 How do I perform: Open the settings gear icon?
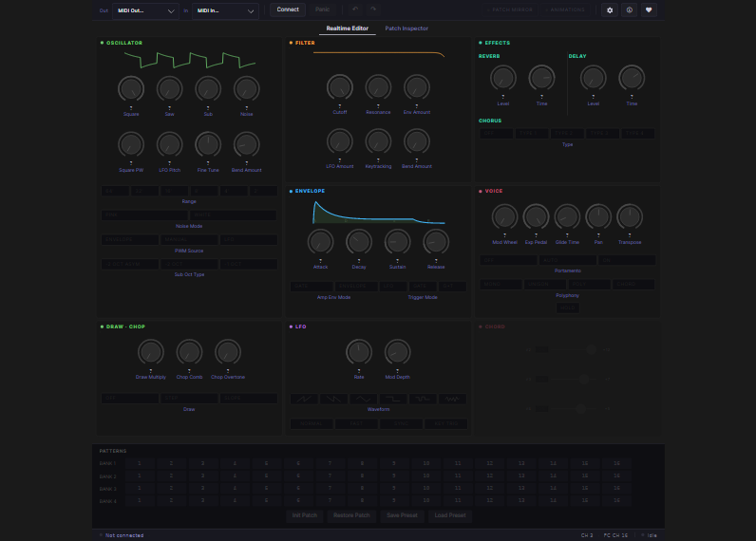click(610, 10)
